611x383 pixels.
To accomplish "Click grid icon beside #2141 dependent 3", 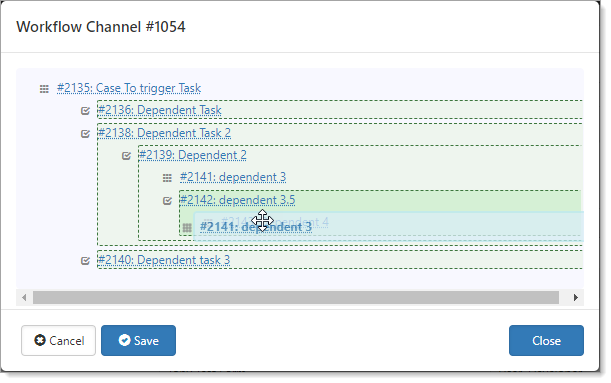I will coord(167,178).
